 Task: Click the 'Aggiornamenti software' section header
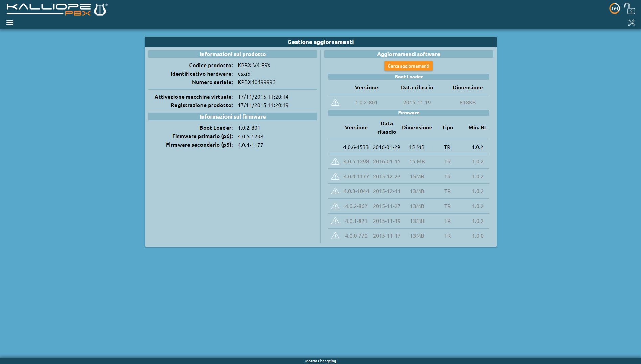click(x=408, y=54)
